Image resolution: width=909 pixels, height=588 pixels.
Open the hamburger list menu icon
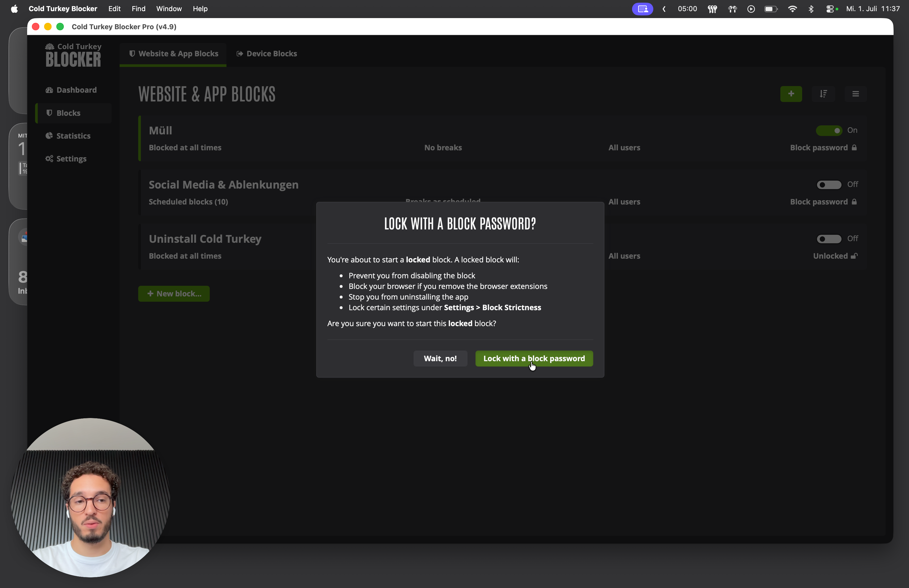click(x=856, y=94)
